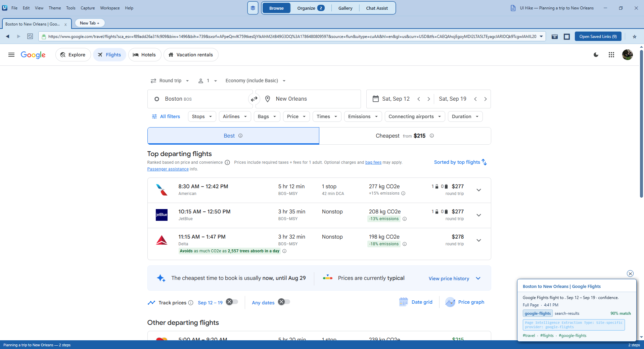Open the Hotels travel tab

(x=145, y=55)
